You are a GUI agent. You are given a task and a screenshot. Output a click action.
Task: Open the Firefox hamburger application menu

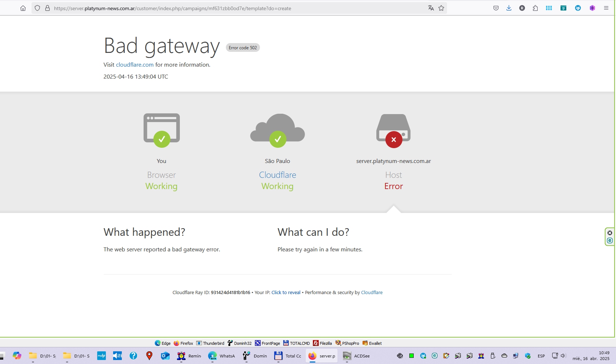tap(606, 8)
